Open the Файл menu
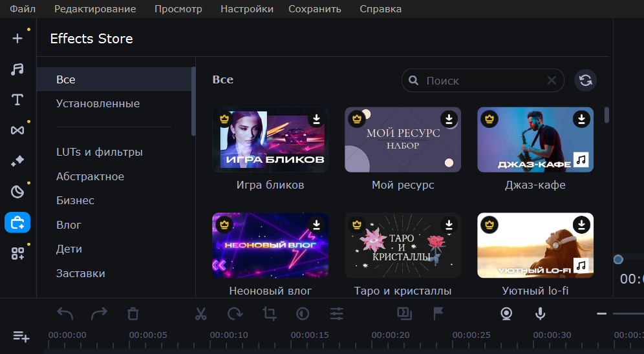 (23, 9)
